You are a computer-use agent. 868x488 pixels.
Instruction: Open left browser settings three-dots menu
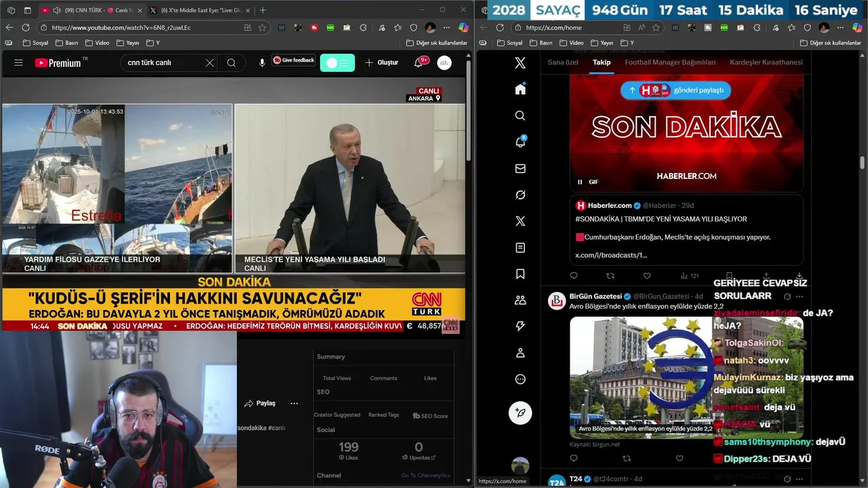[x=447, y=28]
